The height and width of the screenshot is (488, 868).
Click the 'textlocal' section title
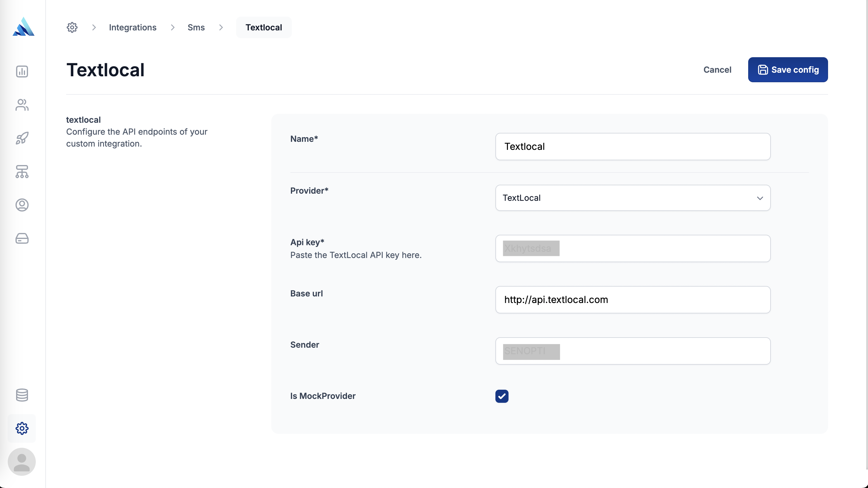[x=83, y=119]
